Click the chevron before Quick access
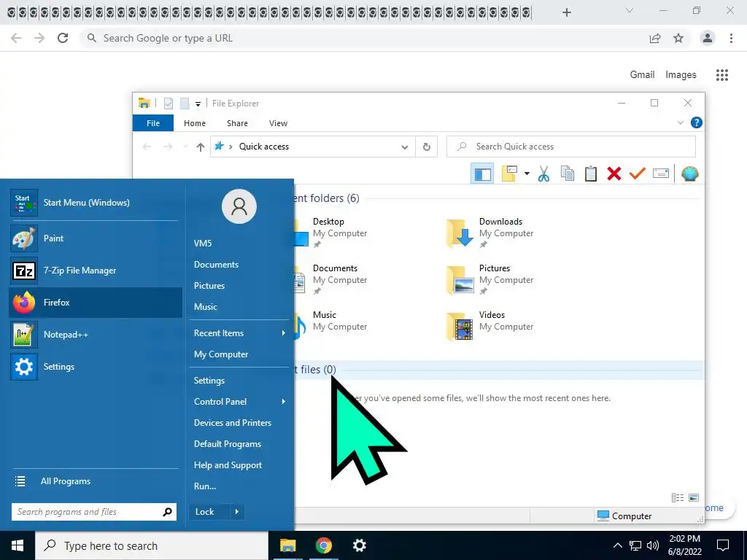This screenshot has height=560, width=747. pos(231,147)
